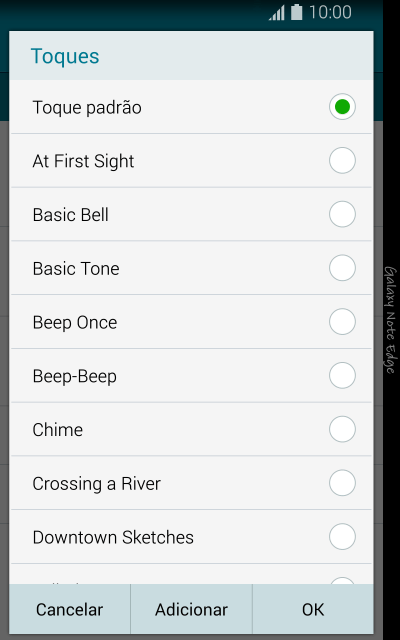Select the Basic Bell radio button
Image resolution: width=400 pixels, height=640 pixels.
pyautogui.click(x=342, y=214)
